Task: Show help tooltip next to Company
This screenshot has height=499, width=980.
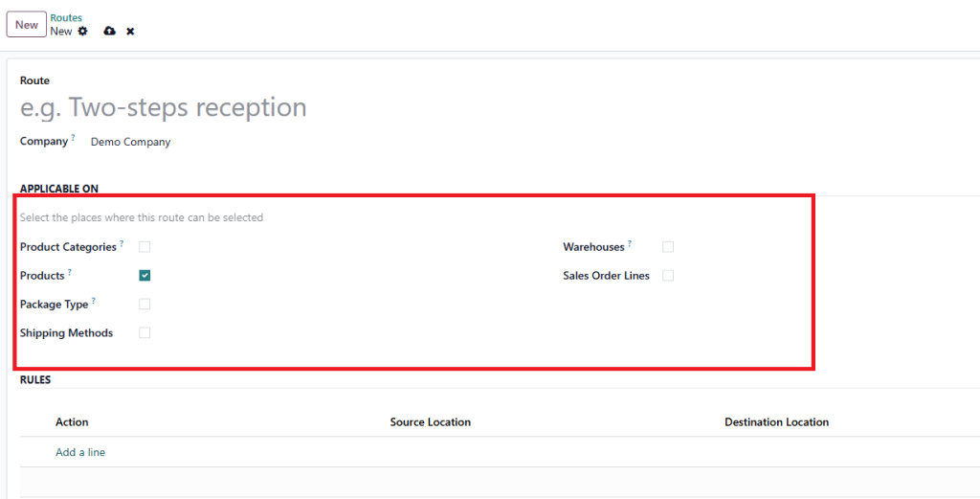Action: pos(74,138)
